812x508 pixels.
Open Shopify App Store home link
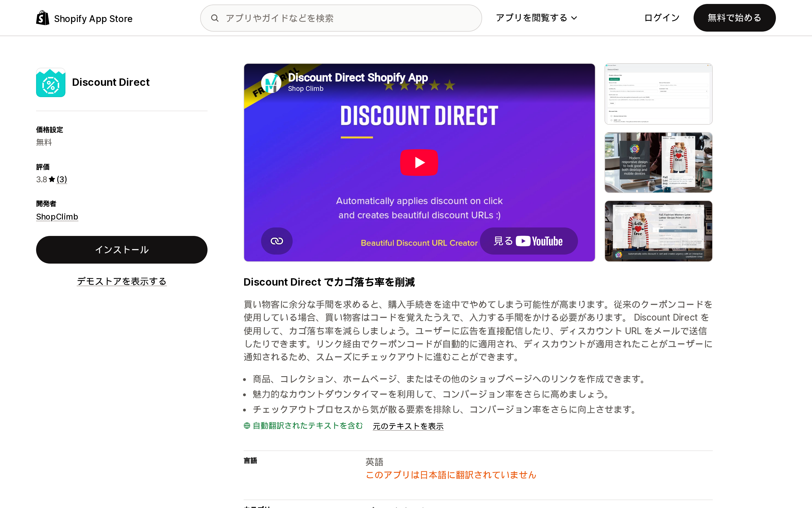(x=84, y=18)
